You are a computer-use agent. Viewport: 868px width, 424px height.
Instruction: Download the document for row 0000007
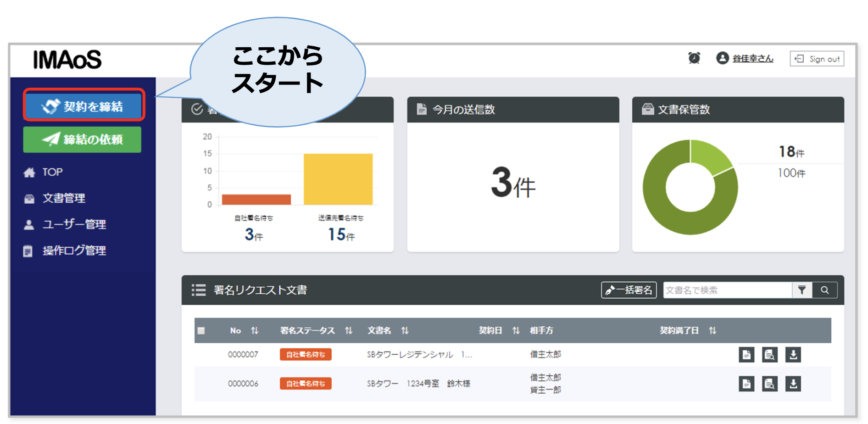pos(793,354)
